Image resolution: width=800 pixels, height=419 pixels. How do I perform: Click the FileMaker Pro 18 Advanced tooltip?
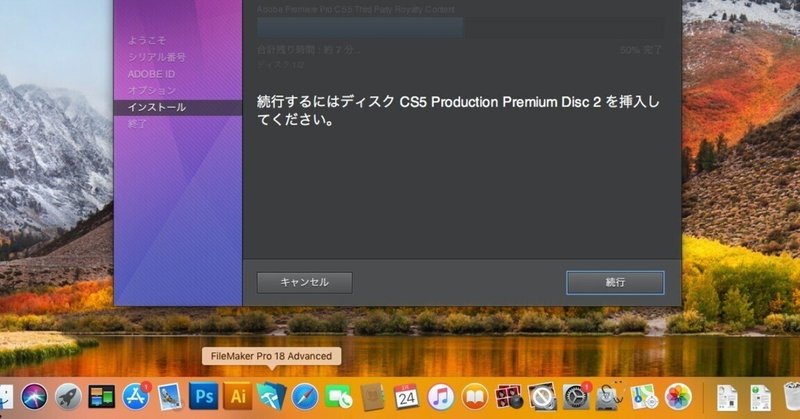coord(271,356)
